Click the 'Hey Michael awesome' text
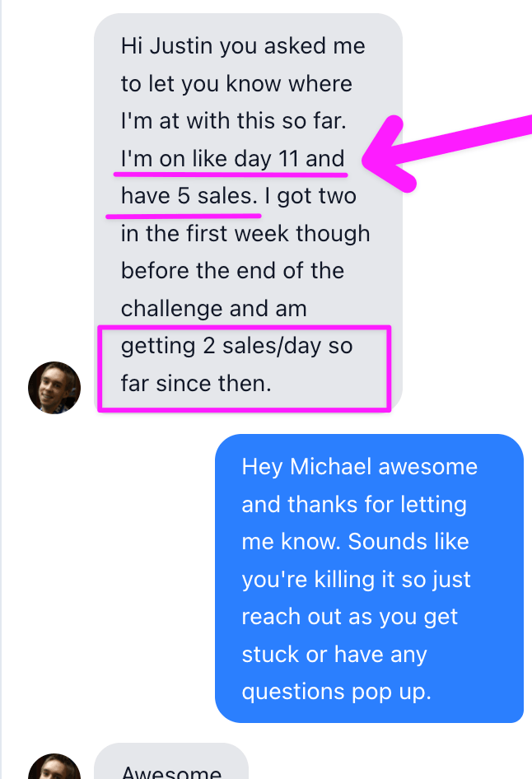This screenshot has height=779, width=532. point(359,467)
